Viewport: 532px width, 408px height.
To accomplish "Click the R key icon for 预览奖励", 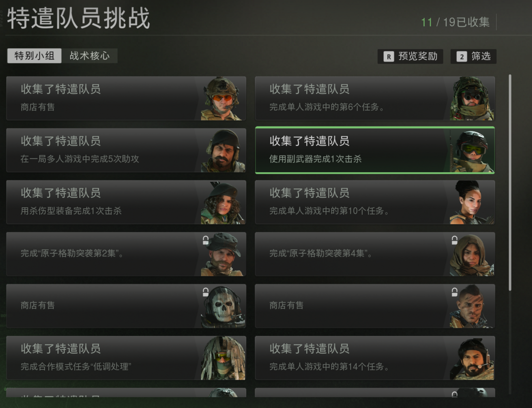I will tap(389, 57).
